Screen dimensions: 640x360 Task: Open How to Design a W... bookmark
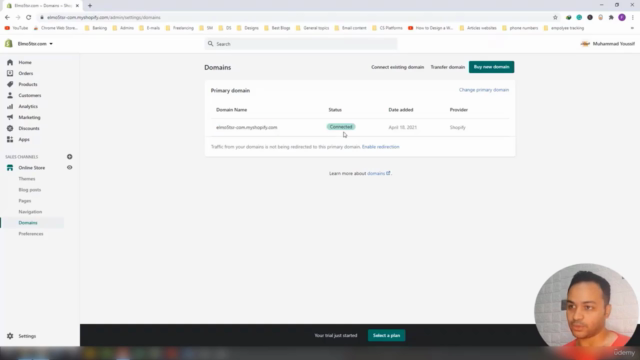pos(431,28)
